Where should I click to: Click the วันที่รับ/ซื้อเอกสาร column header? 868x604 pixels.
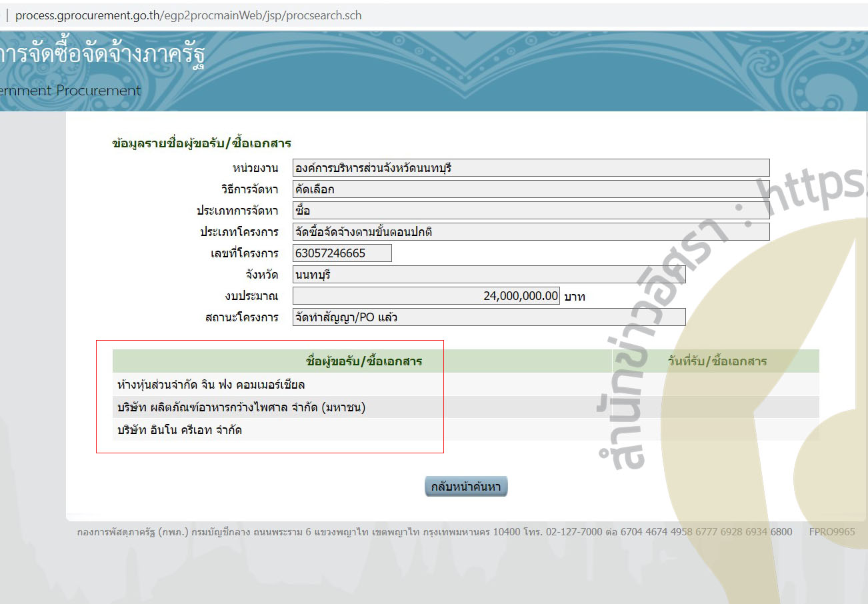(717, 361)
